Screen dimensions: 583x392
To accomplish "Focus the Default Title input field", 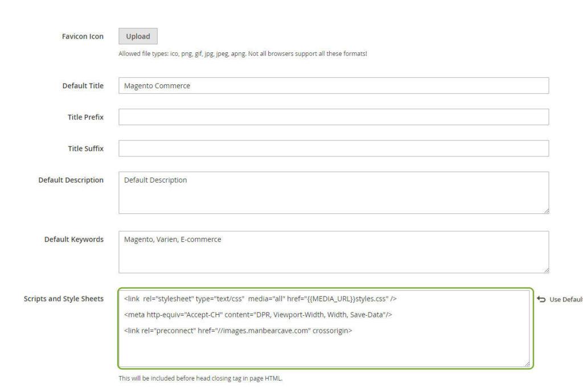I will 334,85.
